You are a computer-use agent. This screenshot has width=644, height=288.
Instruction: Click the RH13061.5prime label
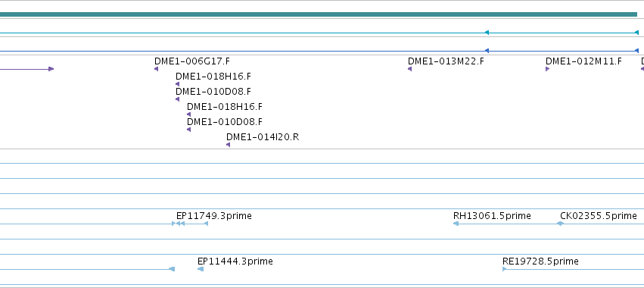492,216
